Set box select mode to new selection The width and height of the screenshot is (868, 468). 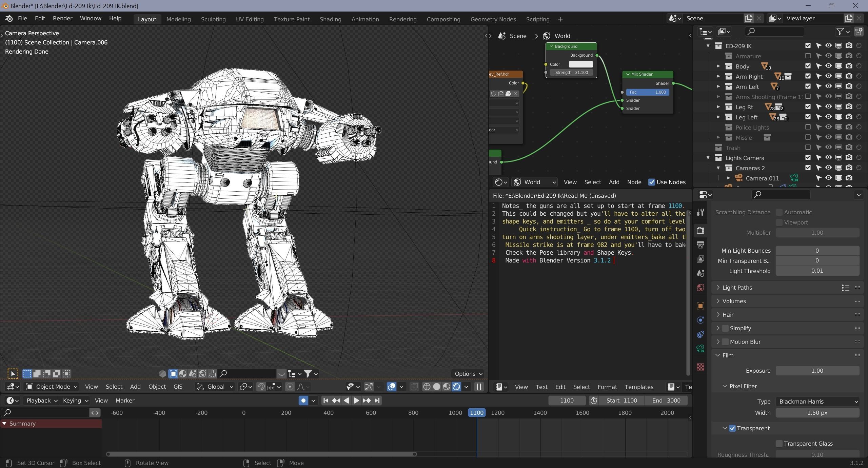(x=27, y=374)
